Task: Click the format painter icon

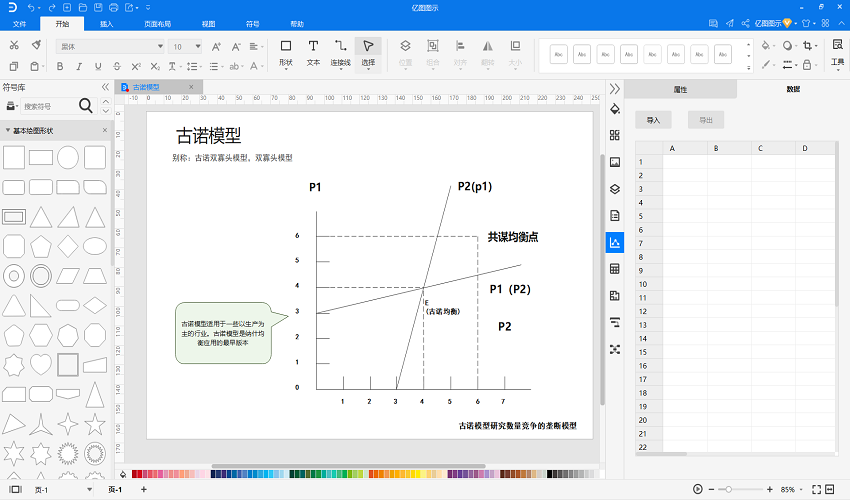Action: [x=36, y=45]
